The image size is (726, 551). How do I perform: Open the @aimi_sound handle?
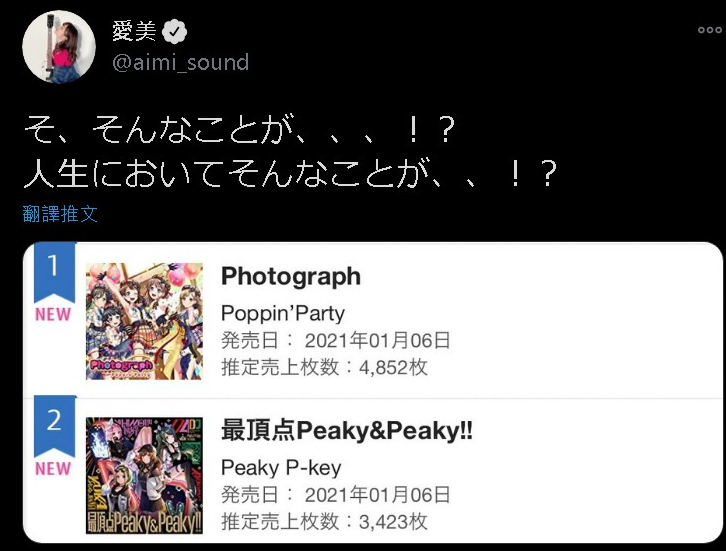[x=181, y=63]
